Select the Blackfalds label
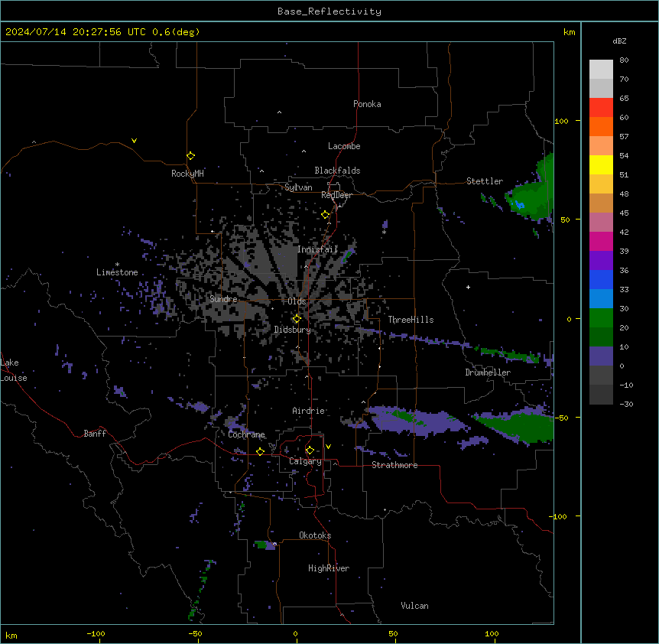This screenshot has width=659, height=644. (x=337, y=171)
